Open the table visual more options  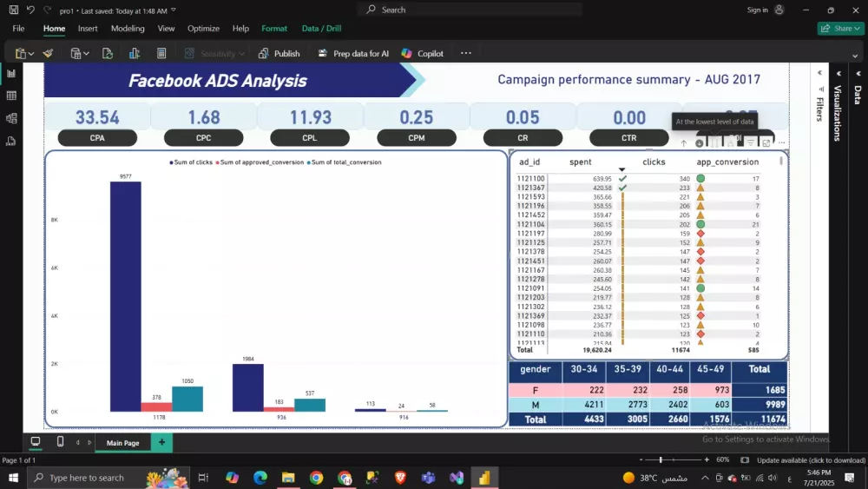782,143
